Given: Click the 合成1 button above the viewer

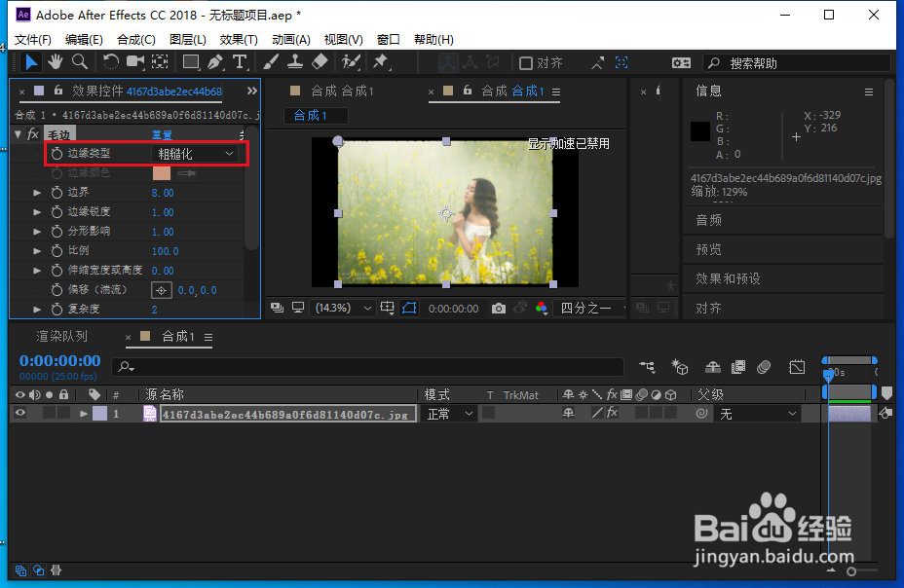Looking at the screenshot, I should 315,115.
